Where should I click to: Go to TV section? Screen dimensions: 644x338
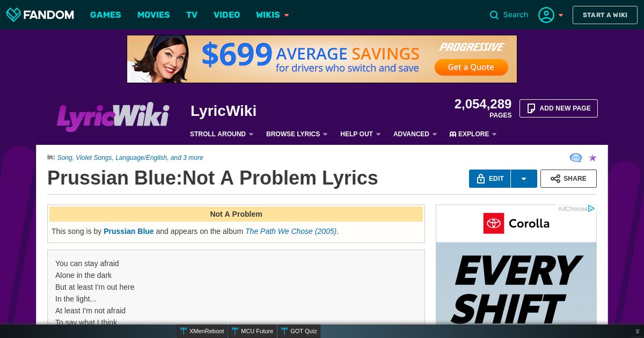click(x=192, y=15)
